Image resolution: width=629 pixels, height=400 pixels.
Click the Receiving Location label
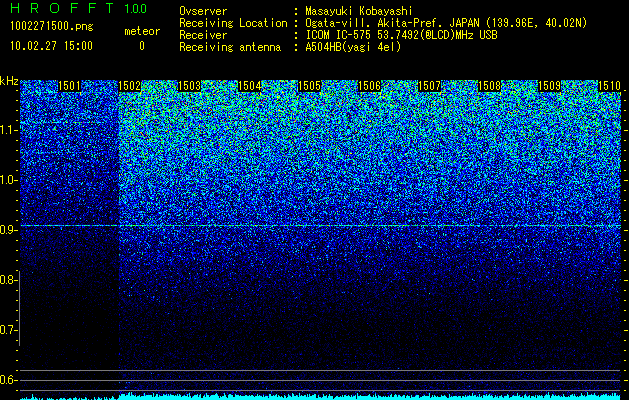coord(233,24)
